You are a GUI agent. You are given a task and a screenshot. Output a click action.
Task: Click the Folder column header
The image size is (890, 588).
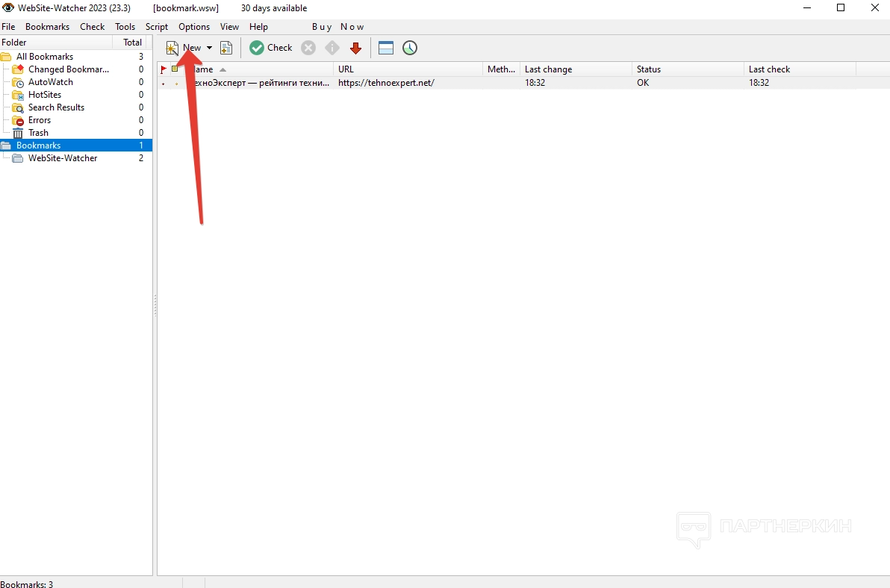[55, 43]
